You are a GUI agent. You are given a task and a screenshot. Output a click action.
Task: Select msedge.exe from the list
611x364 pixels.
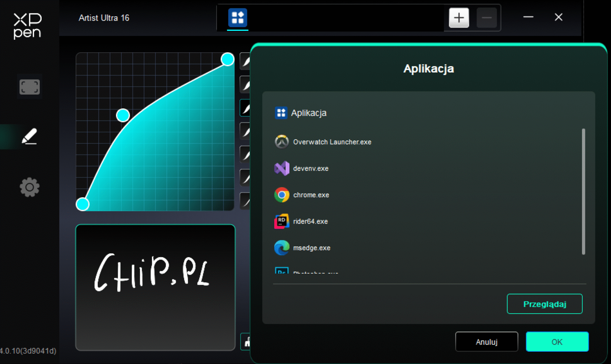point(311,248)
